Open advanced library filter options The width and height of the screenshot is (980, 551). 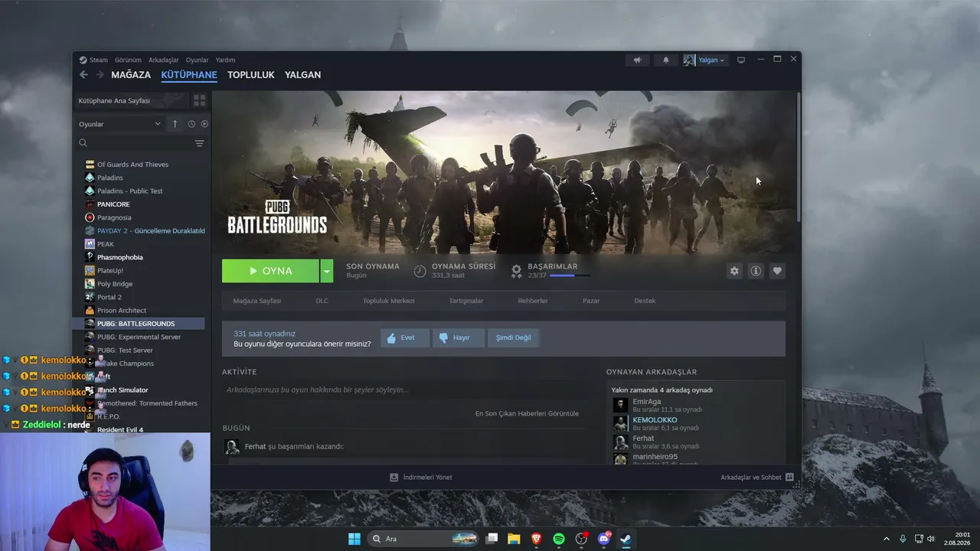click(199, 143)
